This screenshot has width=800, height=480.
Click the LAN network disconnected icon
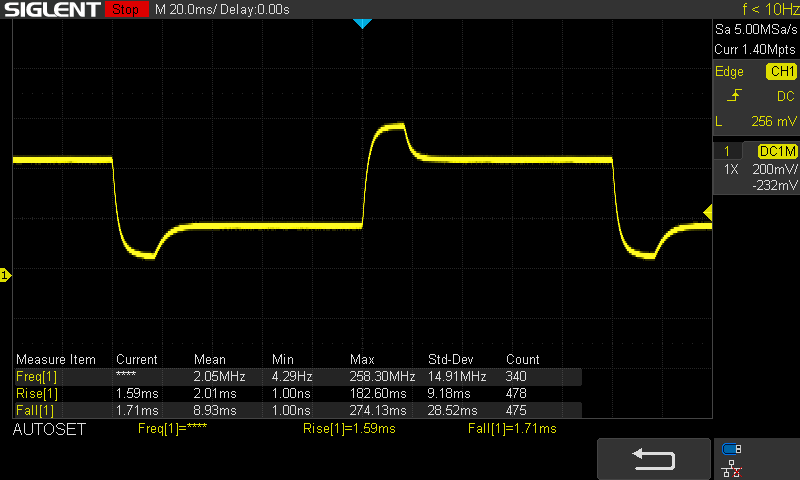pos(732,468)
